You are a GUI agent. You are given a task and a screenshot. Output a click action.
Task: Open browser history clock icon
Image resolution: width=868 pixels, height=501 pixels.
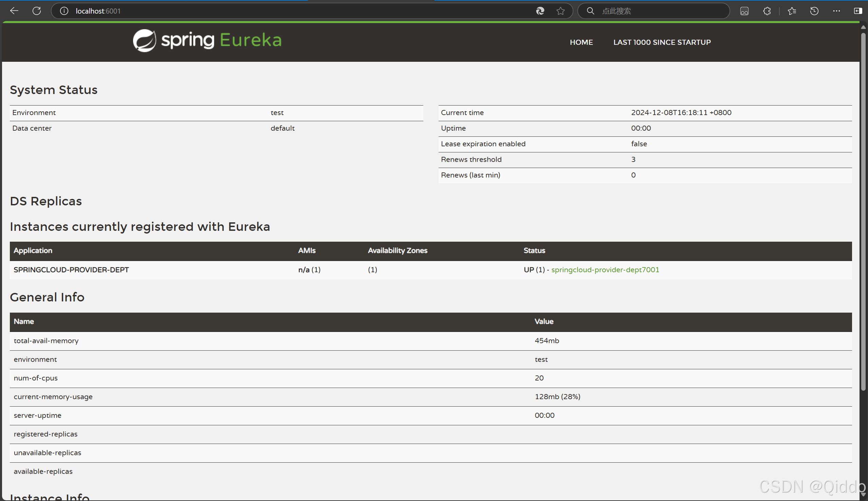point(814,11)
